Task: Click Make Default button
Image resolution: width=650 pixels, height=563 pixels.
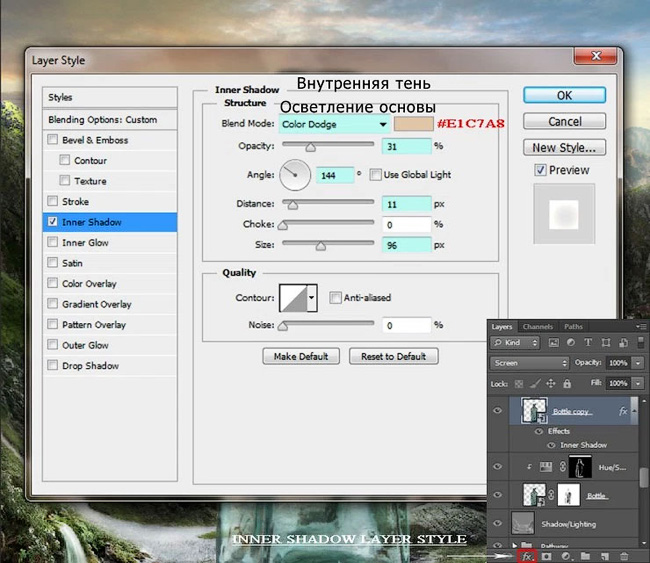Action: pyautogui.click(x=301, y=356)
